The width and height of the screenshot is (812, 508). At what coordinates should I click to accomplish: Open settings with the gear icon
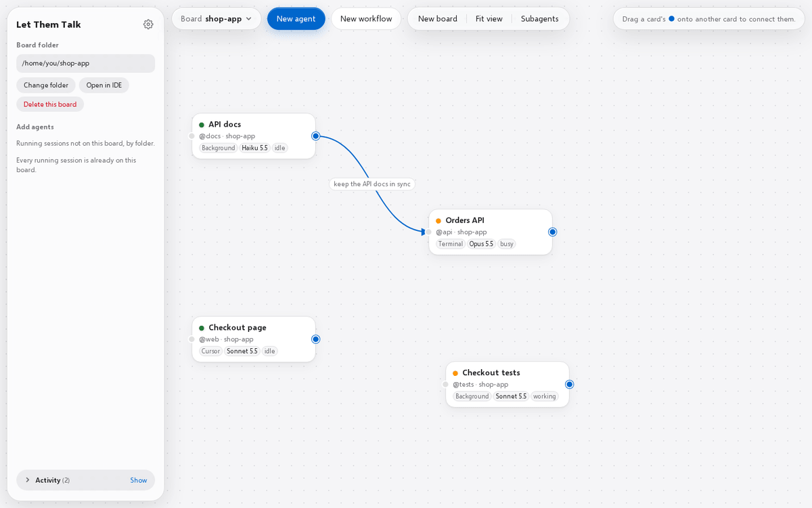pos(148,24)
